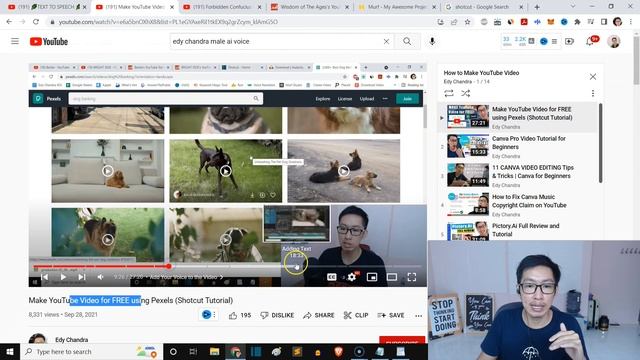The height and width of the screenshot is (360, 640).
Task: Select '11 CANVA VIDEO EDITING Tips & Tricks'
Action: [x=517, y=176]
